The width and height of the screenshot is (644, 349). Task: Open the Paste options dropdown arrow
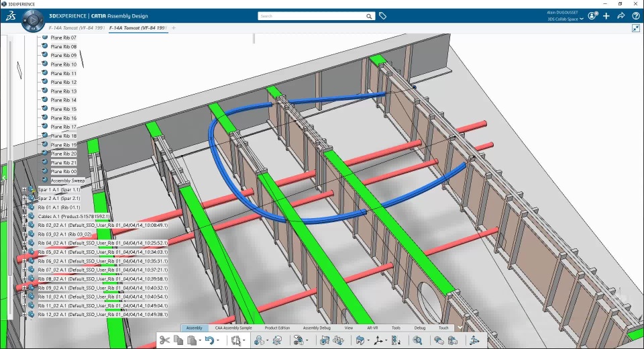[x=200, y=340]
